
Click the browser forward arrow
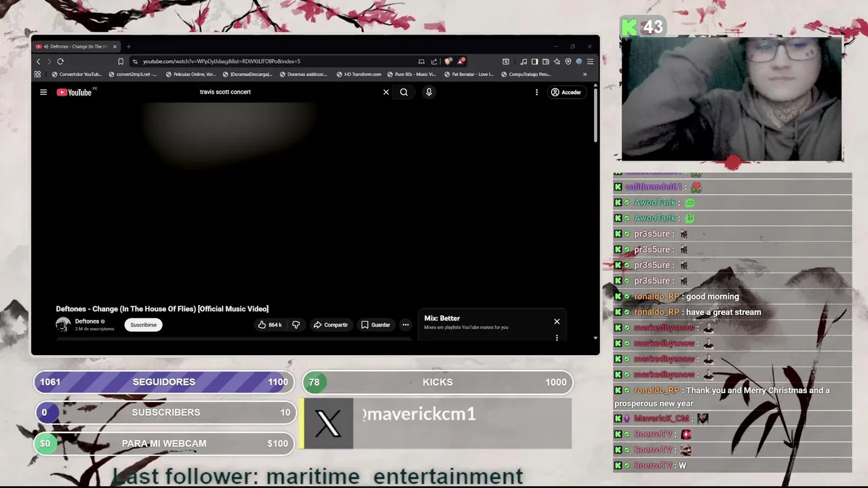pos(49,61)
